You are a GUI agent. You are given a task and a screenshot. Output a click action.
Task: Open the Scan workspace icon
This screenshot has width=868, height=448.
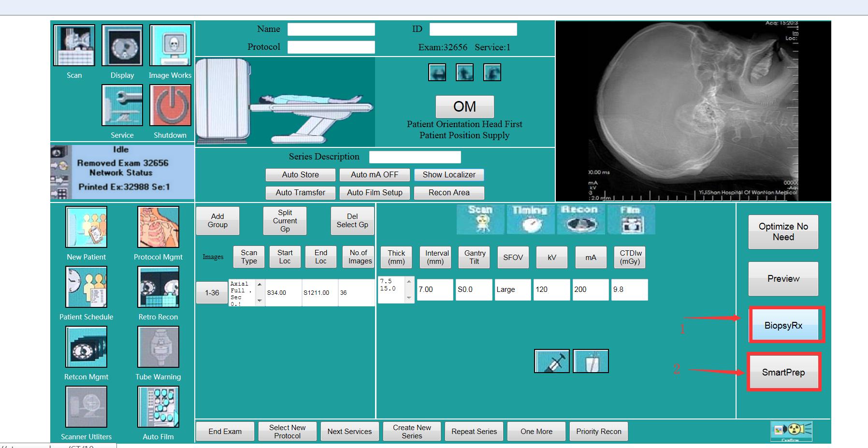tap(74, 45)
